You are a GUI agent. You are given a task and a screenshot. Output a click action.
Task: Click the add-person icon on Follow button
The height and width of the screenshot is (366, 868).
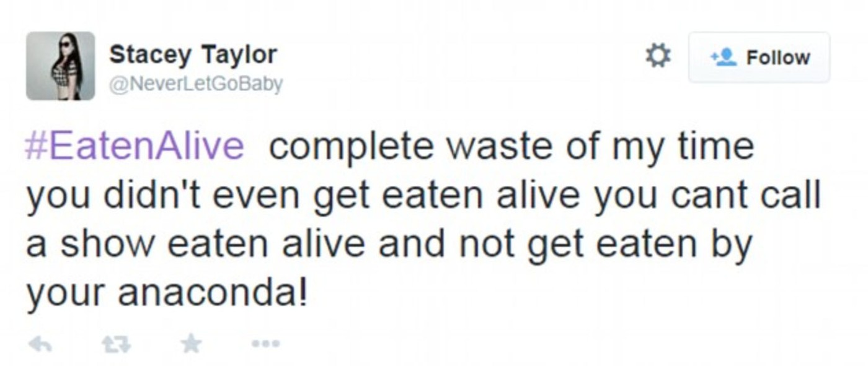coord(723,58)
